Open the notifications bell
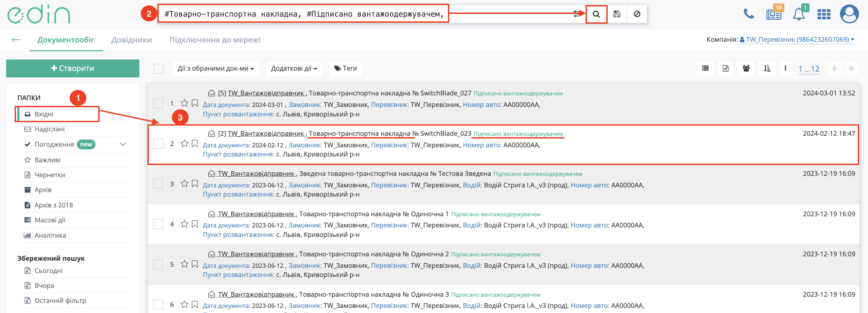 pyautogui.click(x=799, y=14)
